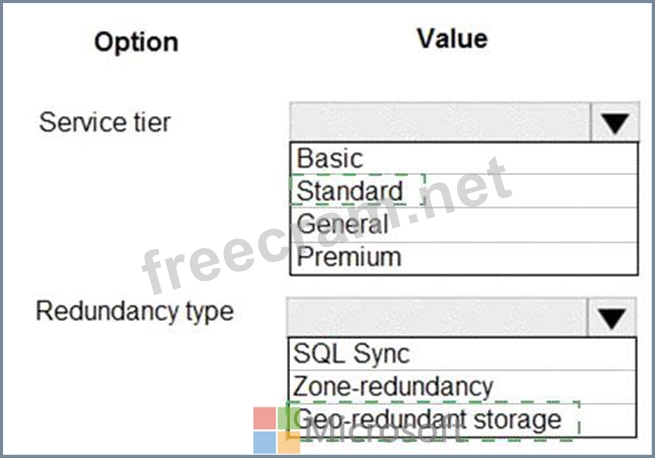
Task: Click the red square of Microsoft logo
Action: [265, 418]
